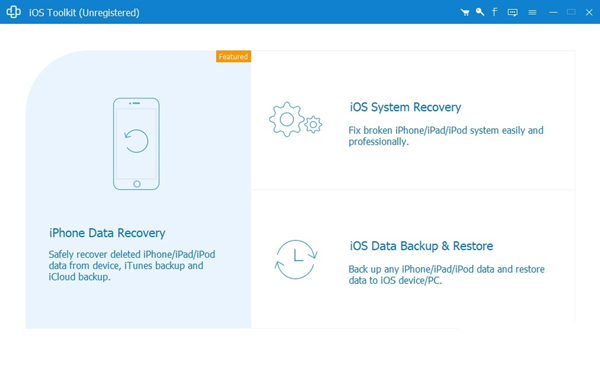Click the key register icon
The image size is (600, 374).
coord(480,12)
